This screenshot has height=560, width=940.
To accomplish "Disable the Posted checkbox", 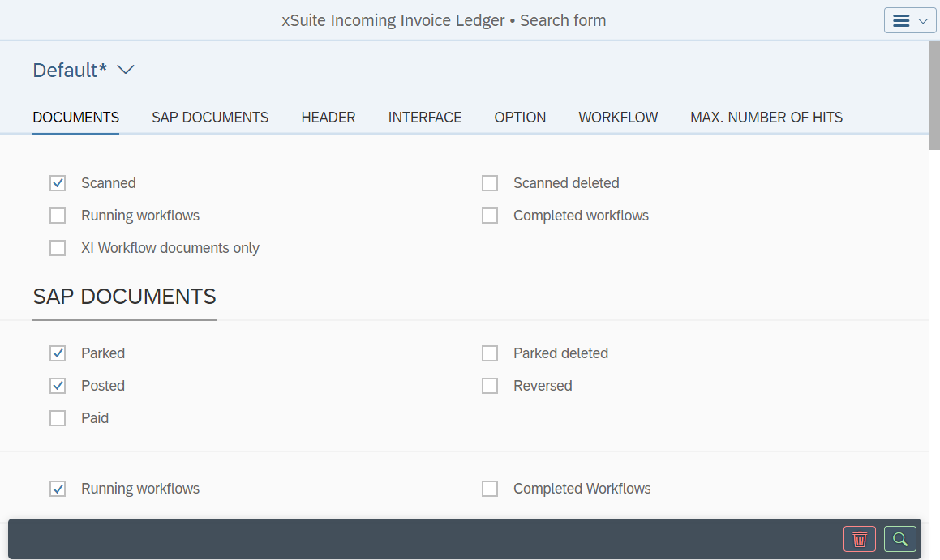I will click(x=58, y=386).
